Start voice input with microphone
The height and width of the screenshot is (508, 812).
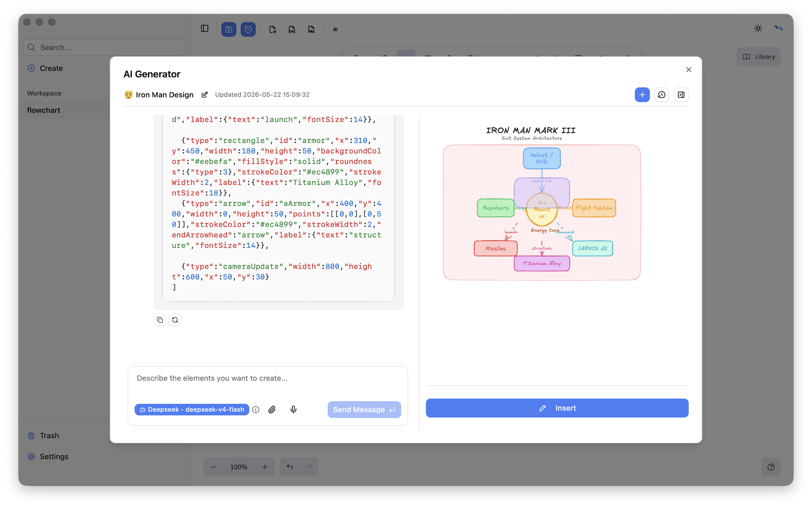click(x=293, y=410)
